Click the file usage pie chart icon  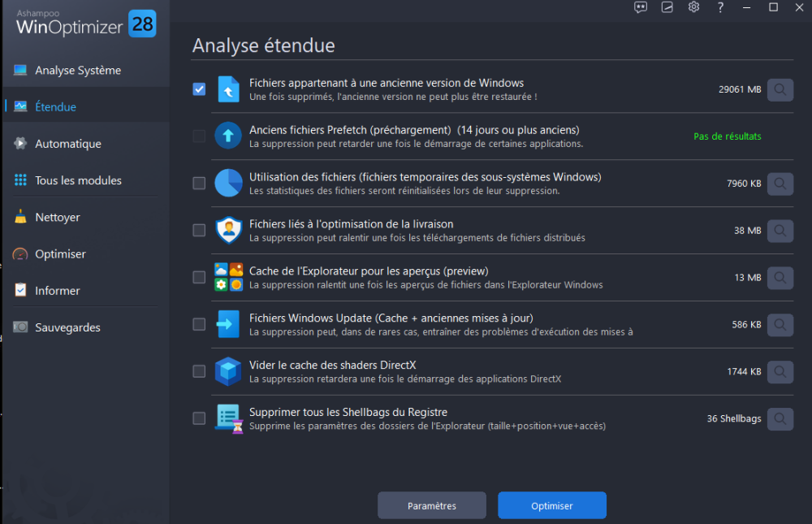[228, 183]
